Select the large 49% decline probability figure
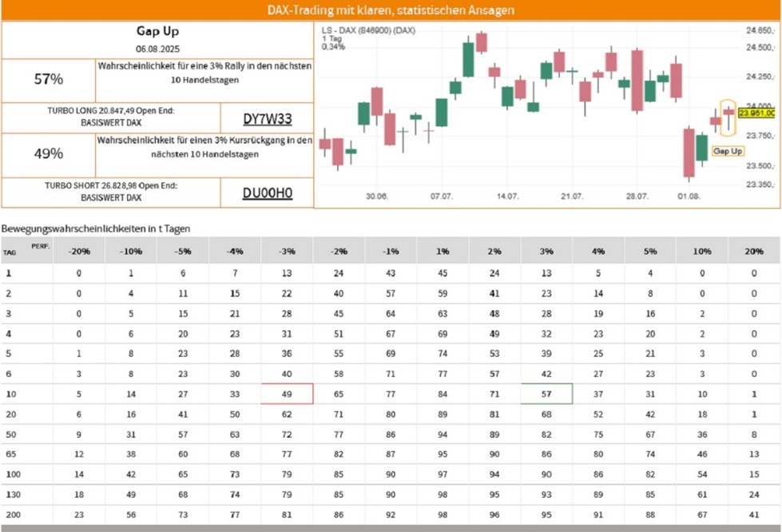 pyautogui.click(x=49, y=153)
